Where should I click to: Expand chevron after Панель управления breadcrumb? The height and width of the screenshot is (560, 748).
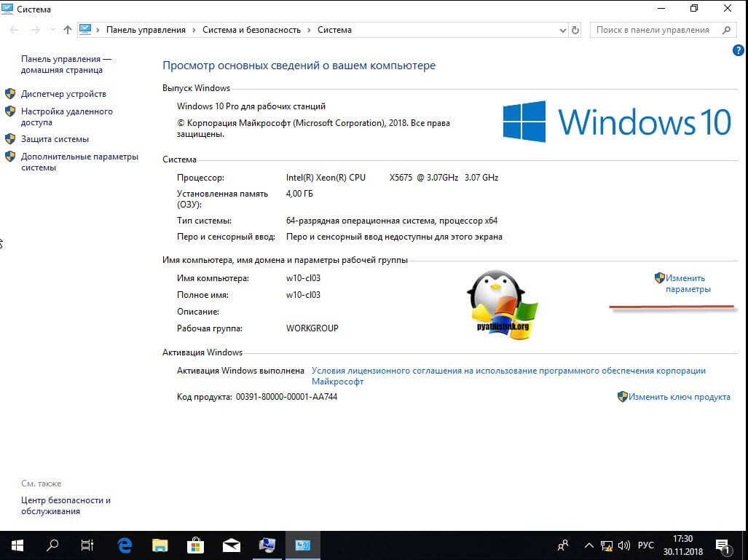click(x=194, y=30)
